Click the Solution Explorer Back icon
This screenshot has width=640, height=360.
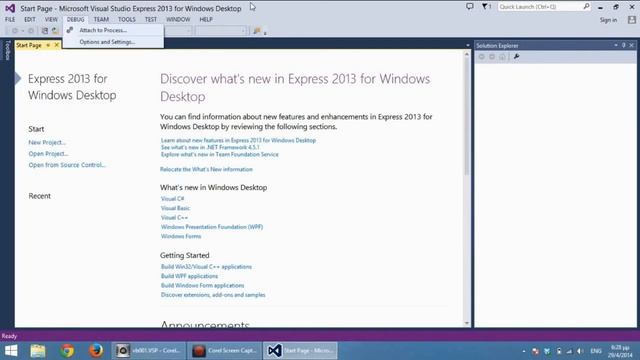point(482,57)
